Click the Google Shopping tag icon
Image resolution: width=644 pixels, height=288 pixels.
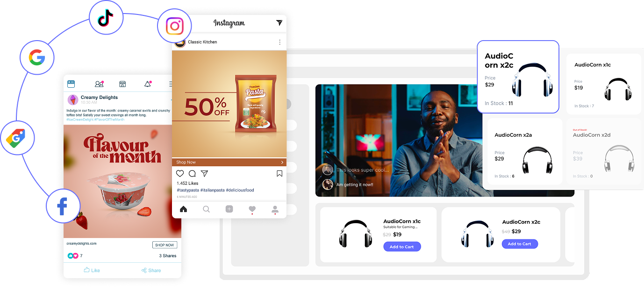[x=18, y=138]
